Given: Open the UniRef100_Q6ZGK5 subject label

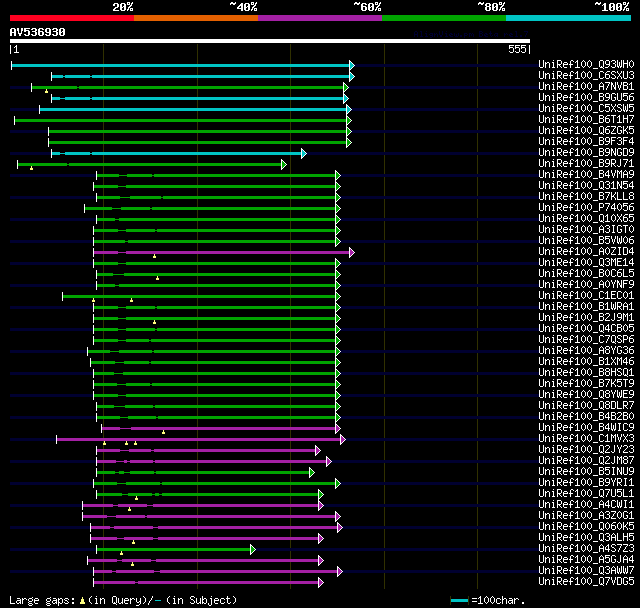Looking at the screenshot, I should click(x=586, y=131).
